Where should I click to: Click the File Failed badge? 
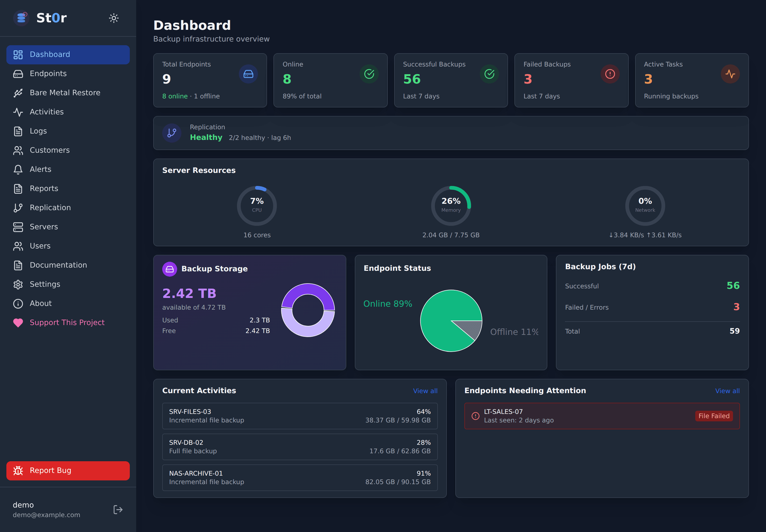pyautogui.click(x=714, y=416)
